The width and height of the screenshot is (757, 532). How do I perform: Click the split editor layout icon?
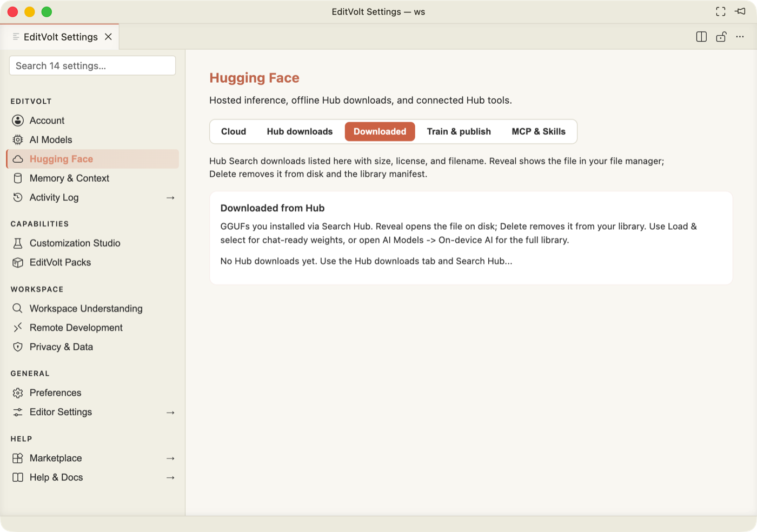click(x=701, y=37)
